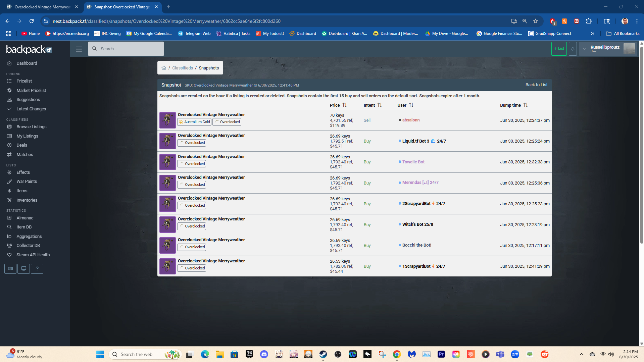The width and height of the screenshot is (644, 362).
Task: Click Back to List link
Action: (x=536, y=85)
